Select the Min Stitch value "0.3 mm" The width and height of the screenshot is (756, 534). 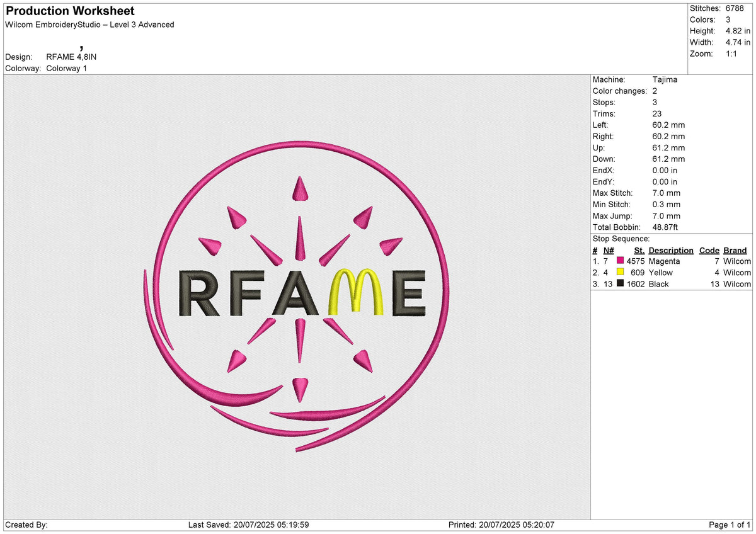click(x=667, y=205)
